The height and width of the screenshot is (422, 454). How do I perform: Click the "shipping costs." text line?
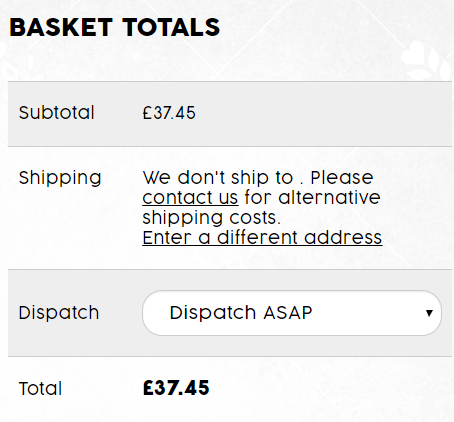click(x=212, y=218)
